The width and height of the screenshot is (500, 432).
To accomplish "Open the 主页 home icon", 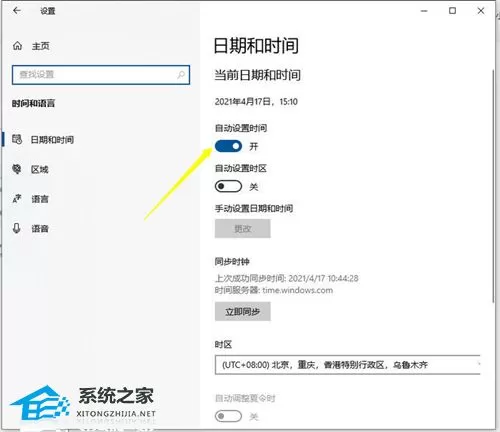I will pos(17,46).
